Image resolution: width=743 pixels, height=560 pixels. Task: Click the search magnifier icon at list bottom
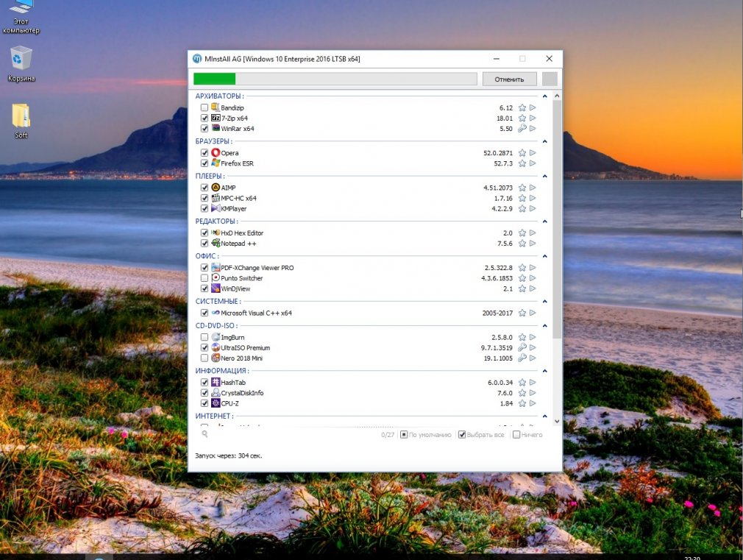click(205, 434)
